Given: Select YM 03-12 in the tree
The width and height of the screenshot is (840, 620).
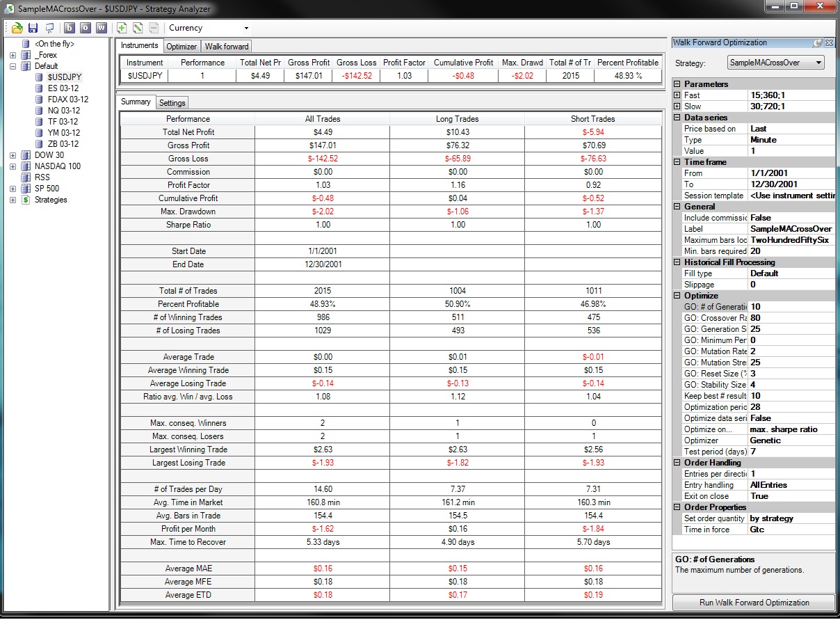Looking at the screenshot, I should (64, 133).
